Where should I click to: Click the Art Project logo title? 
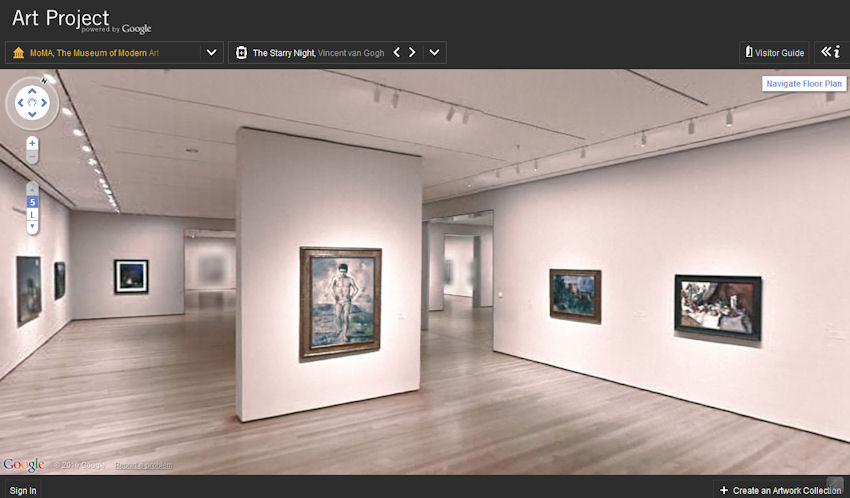61,18
